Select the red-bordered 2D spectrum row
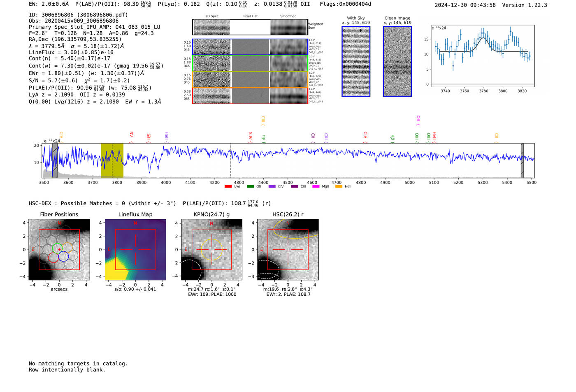Viewport: 576px width, 392px height. pyautogui.click(x=250, y=96)
